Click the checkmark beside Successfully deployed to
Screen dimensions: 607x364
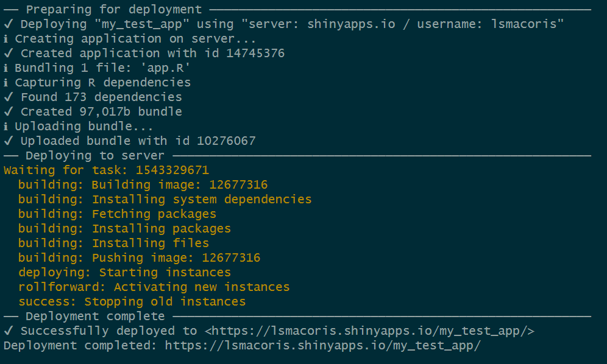tap(8, 331)
